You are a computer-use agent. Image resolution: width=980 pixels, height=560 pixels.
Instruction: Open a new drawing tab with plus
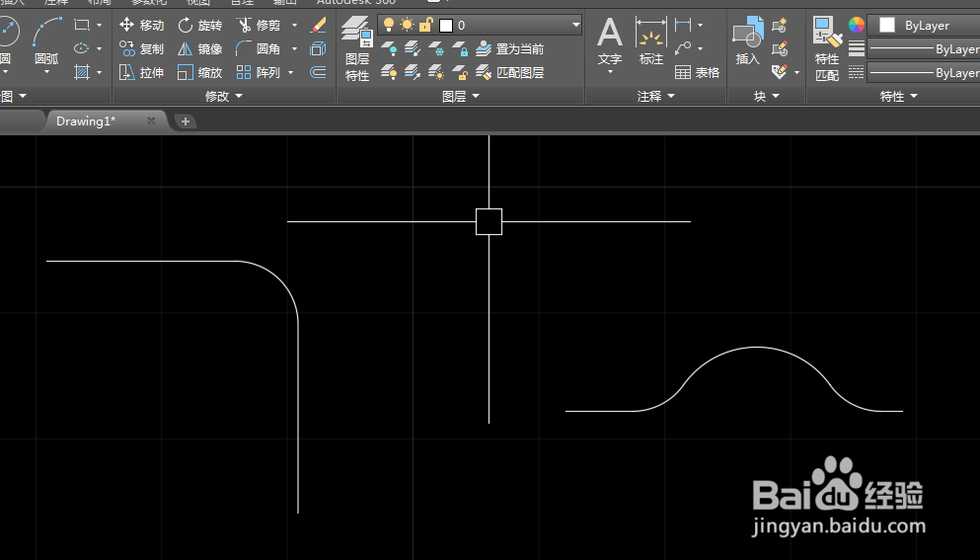point(185,121)
